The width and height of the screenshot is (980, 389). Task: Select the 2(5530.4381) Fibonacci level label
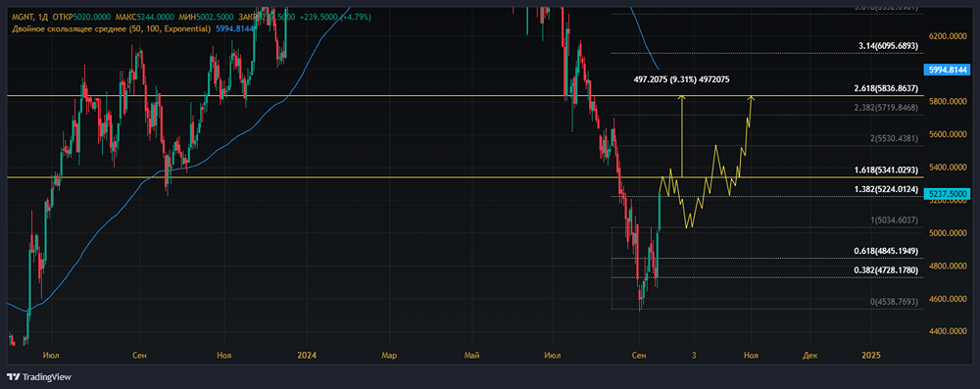coord(896,138)
